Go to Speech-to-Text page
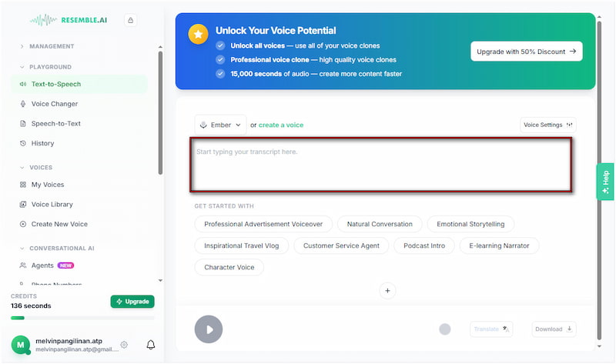Viewport: 616px width, 364px height. coord(55,123)
